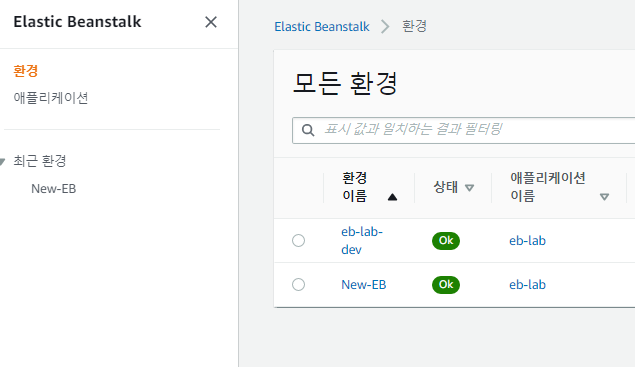Click the Ok status badge for New-EB
Image resolution: width=635 pixels, height=367 pixels.
[x=446, y=284]
